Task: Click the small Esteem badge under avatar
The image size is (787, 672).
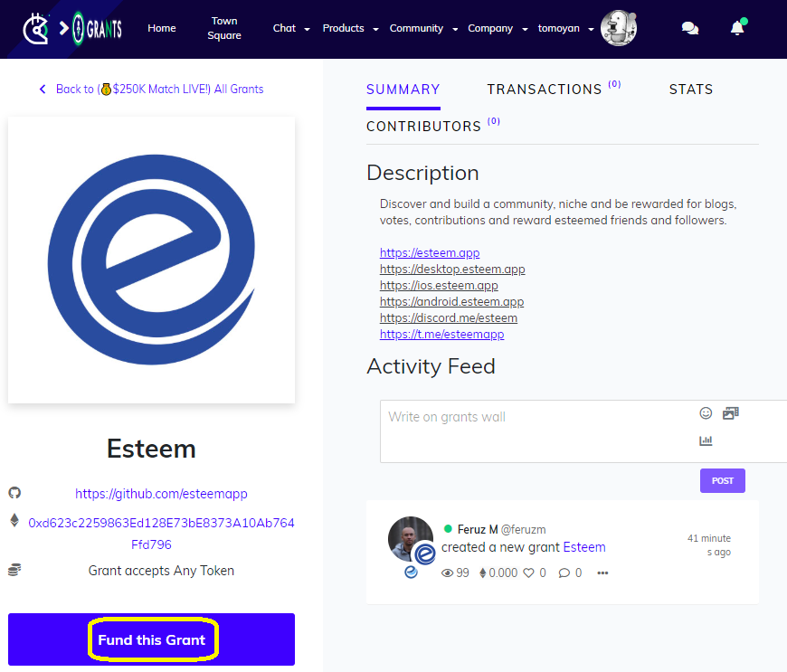Action: [411, 572]
